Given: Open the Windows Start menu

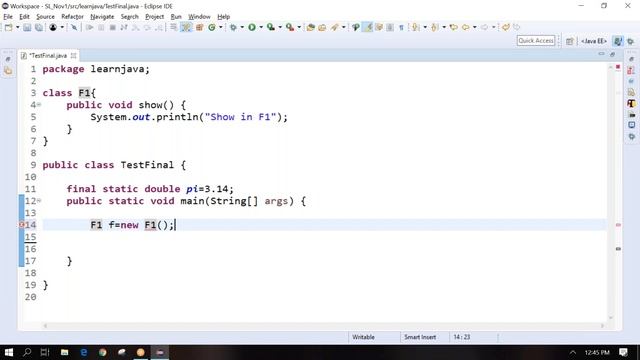Looking at the screenshot, I should (8, 352).
